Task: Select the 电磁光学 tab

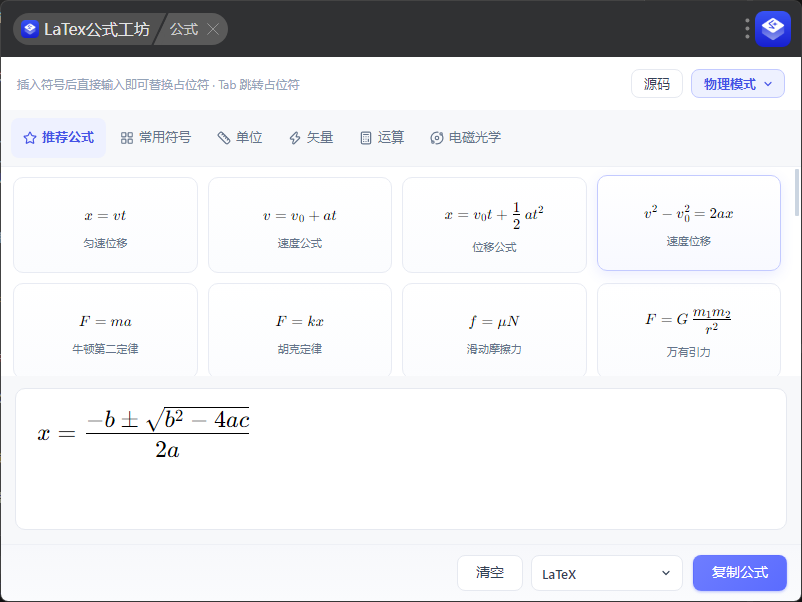Action: [x=466, y=138]
